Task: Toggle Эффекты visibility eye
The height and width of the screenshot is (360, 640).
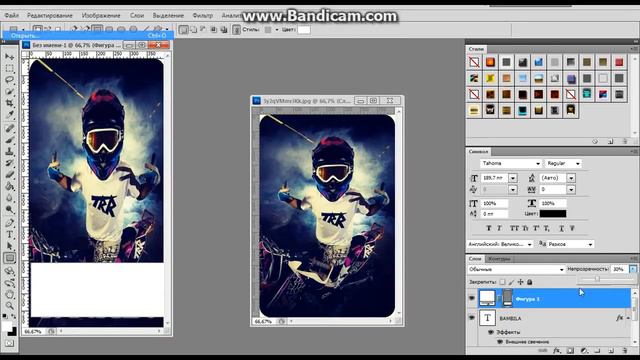Action: [491, 332]
